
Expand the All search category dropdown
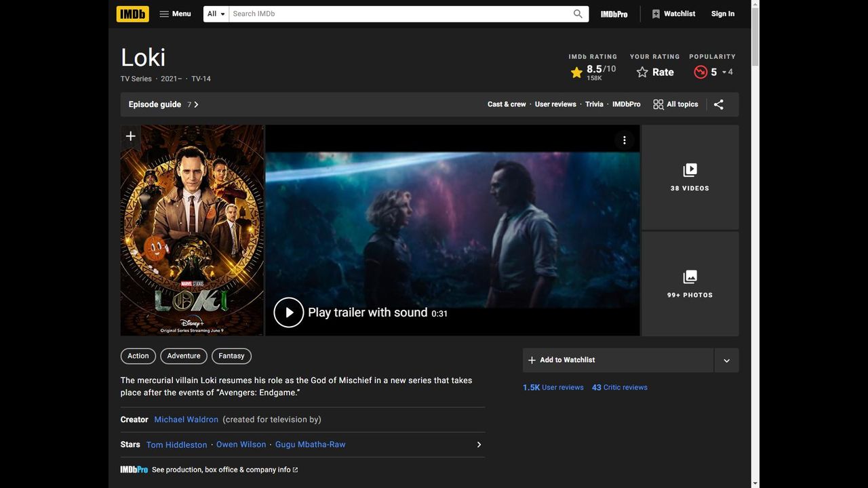(x=216, y=14)
